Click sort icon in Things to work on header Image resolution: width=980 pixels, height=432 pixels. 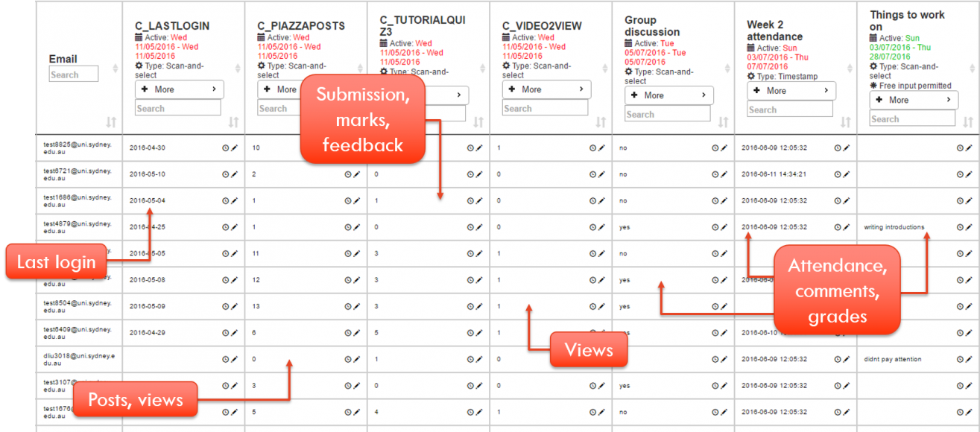[967, 122]
